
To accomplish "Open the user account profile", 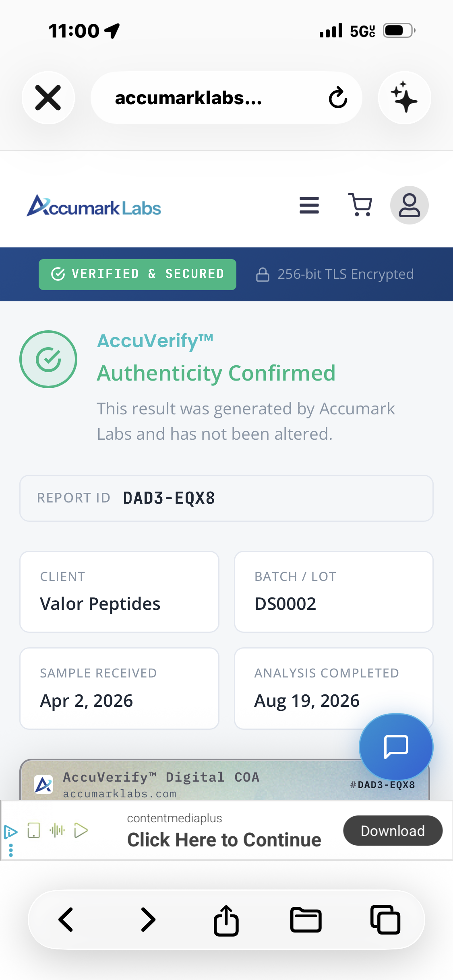I will point(409,205).
